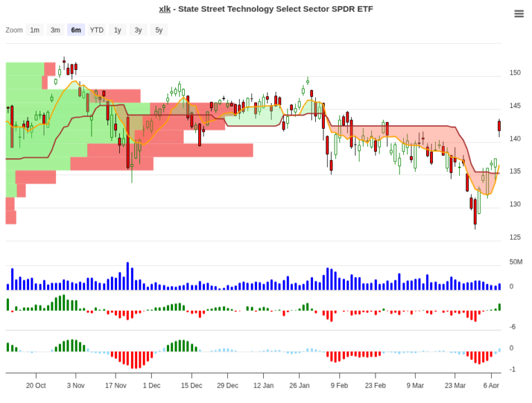Set zoom range to 3m
This screenshot has height=403, width=532.
click(x=55, y=30)
